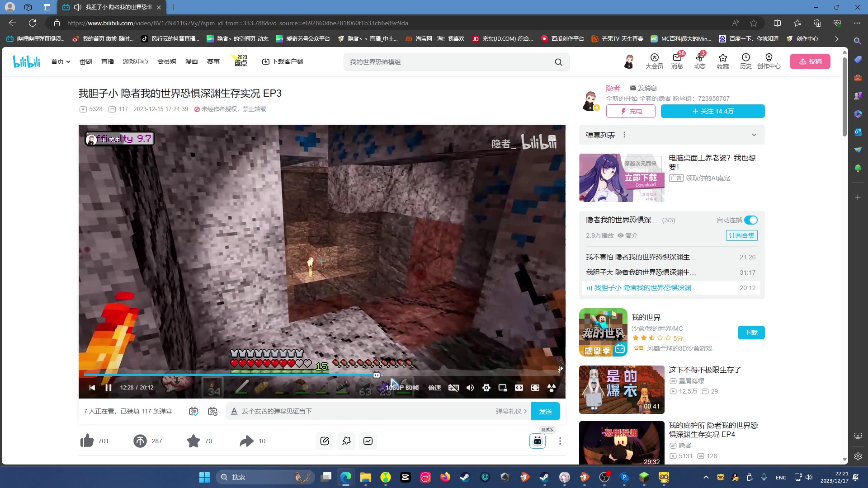The image size is (868, 488).
Task: Give the video a like
Action: tap(87, 441)
